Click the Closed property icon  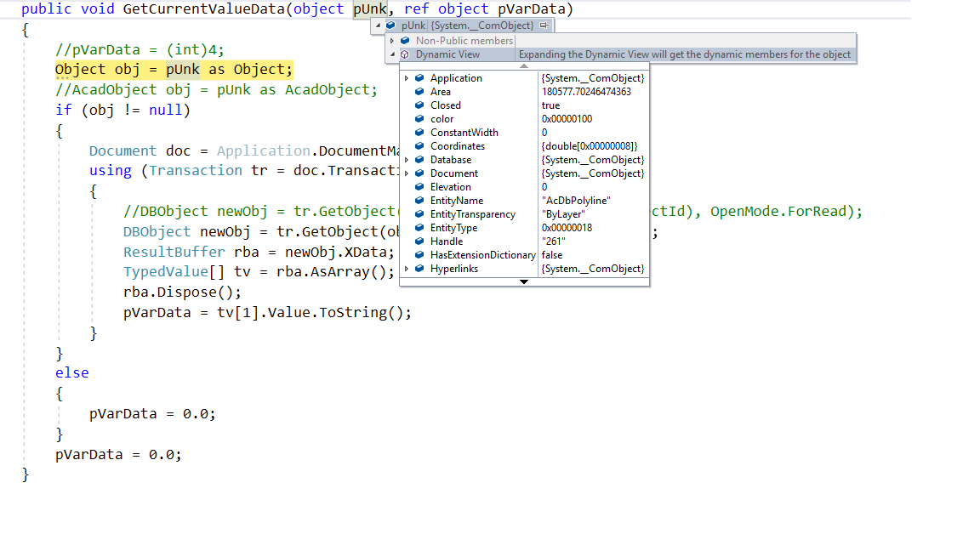[x=419, y=105]
